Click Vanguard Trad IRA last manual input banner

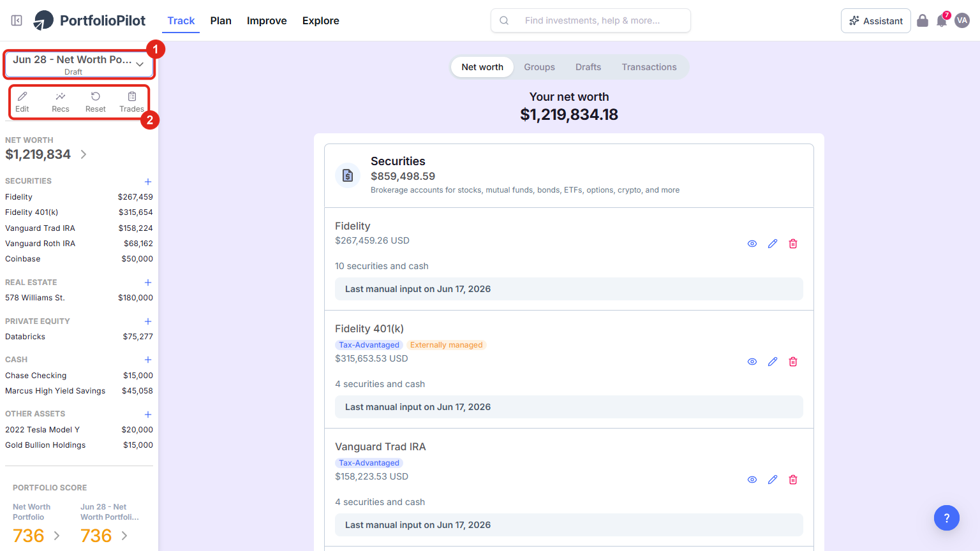click(x=569, y=525)
